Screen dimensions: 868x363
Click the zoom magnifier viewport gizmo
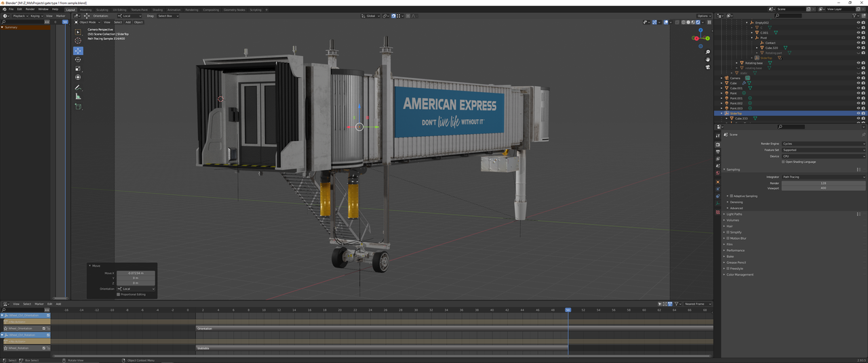707,51
